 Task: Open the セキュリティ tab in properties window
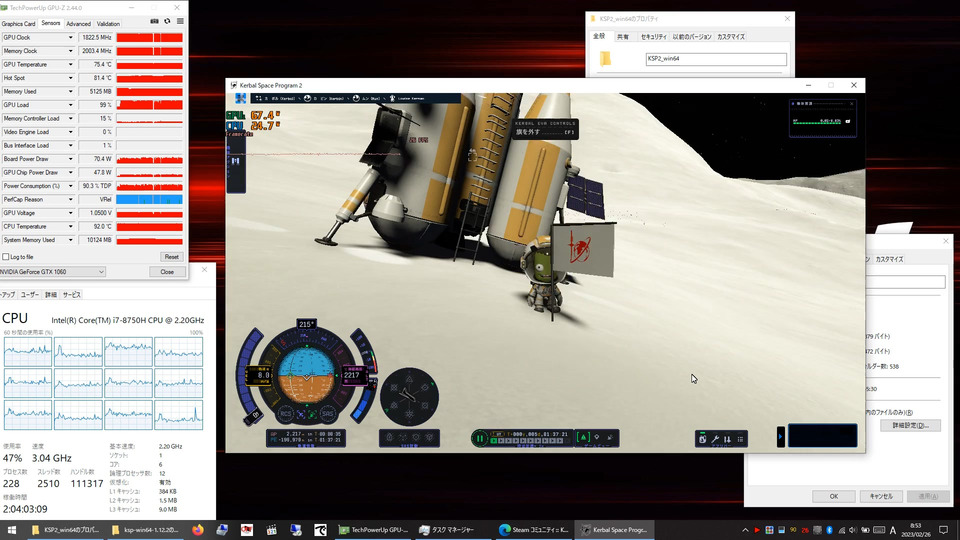pyautogui.click(x=653, y=37)
